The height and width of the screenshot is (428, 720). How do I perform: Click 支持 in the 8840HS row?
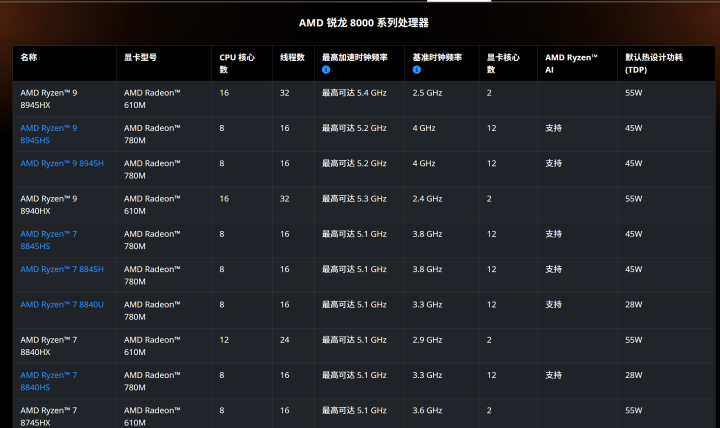point(553,375)
